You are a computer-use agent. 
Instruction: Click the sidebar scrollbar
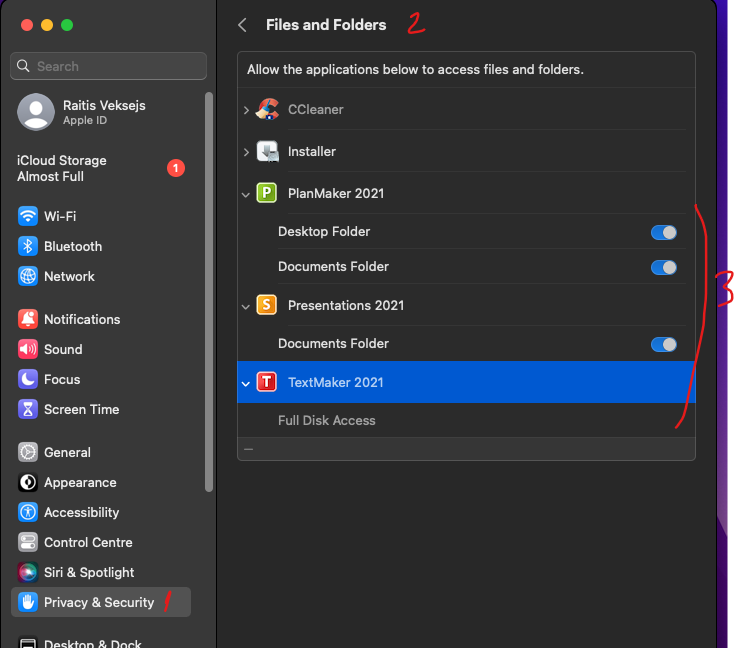(x=209, y=290)
